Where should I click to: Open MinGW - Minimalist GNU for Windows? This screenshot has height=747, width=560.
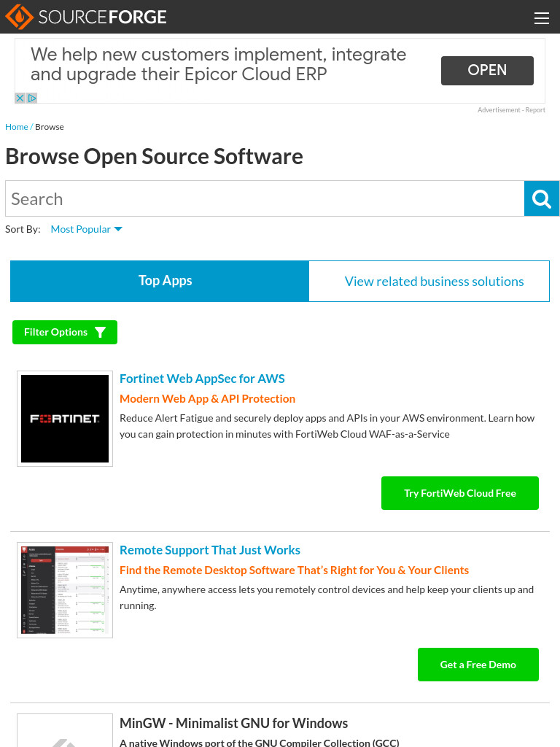point(233,723)
